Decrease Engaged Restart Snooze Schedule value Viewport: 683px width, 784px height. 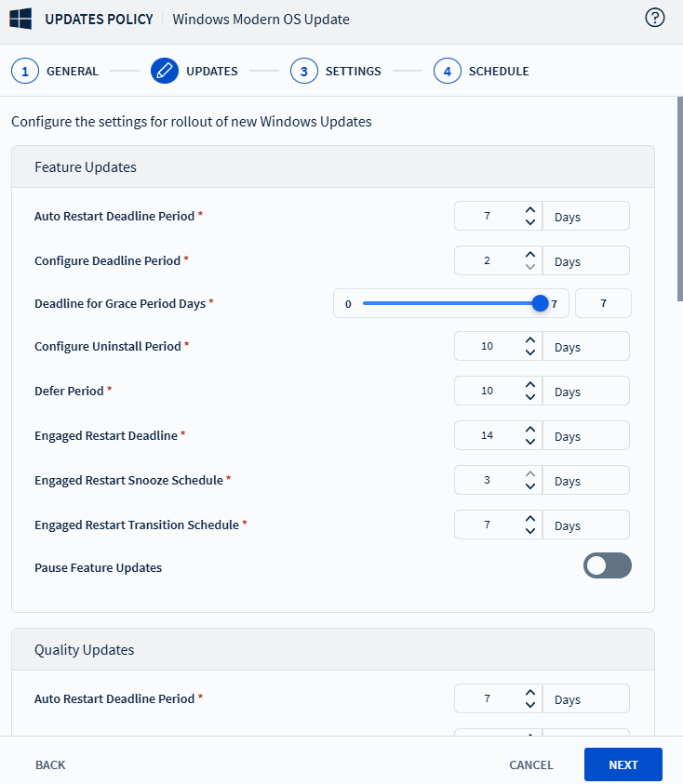click(x=530, y=486)
